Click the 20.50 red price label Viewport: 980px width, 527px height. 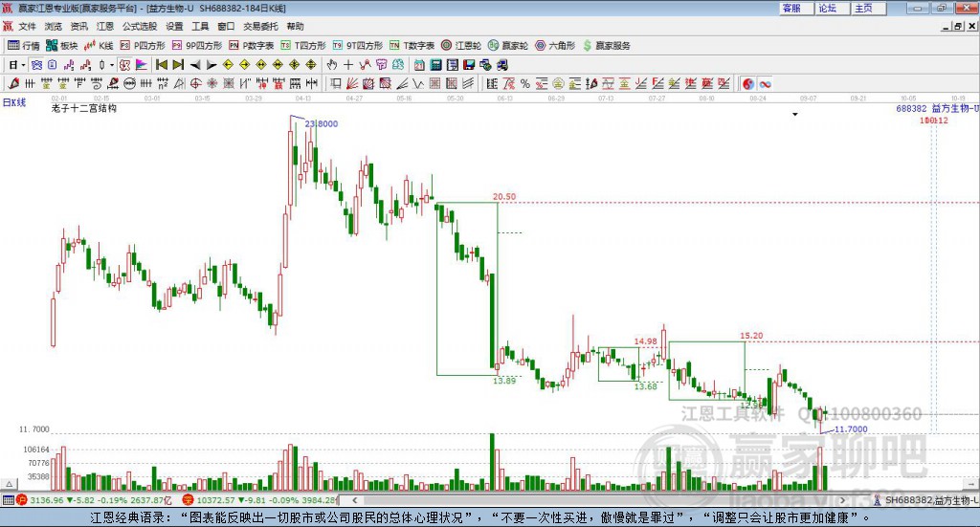(504, 197)
